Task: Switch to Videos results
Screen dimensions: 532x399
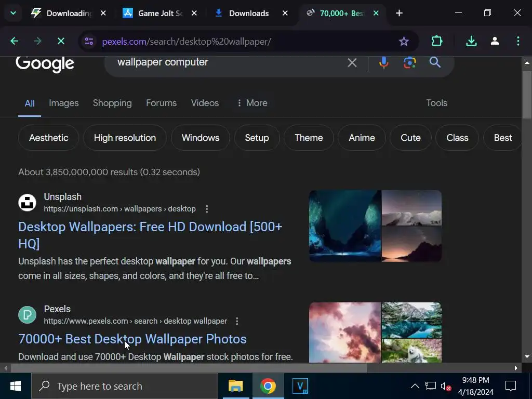Action: [205, 103]
